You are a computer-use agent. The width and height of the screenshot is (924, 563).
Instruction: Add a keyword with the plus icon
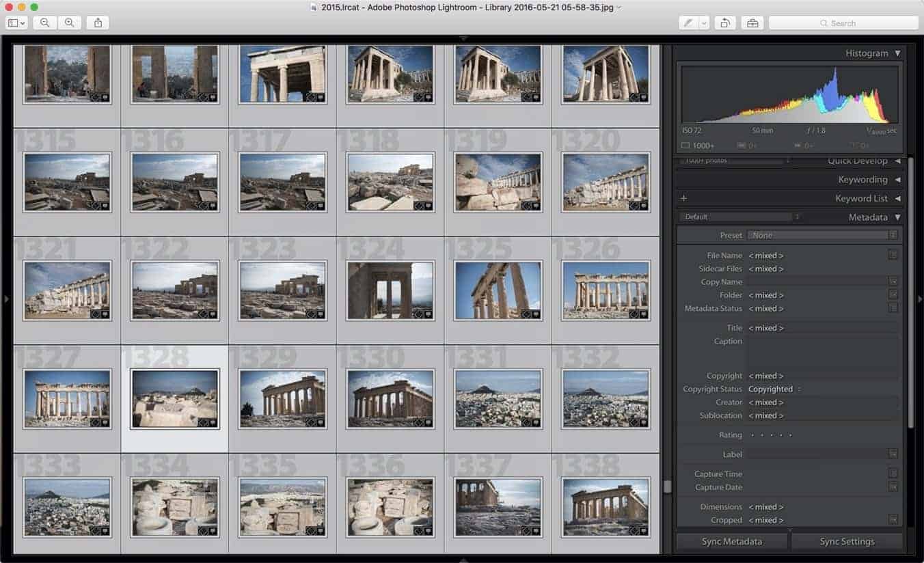(683, 198)
